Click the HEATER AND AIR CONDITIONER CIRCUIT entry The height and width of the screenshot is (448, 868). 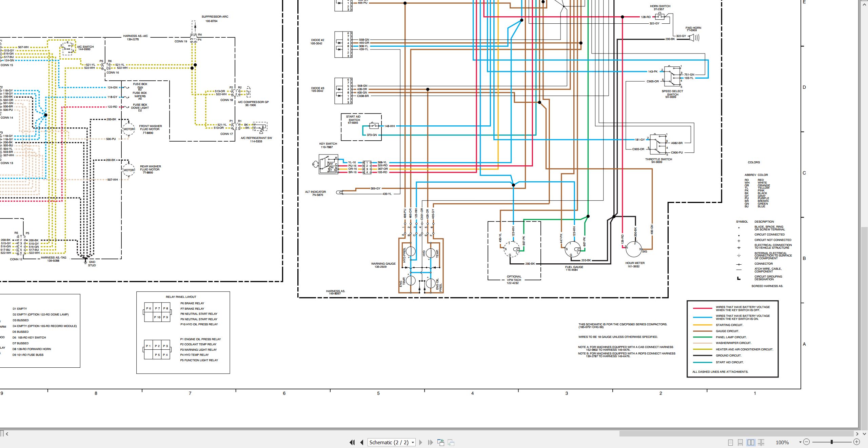click(x=744, y=349)
